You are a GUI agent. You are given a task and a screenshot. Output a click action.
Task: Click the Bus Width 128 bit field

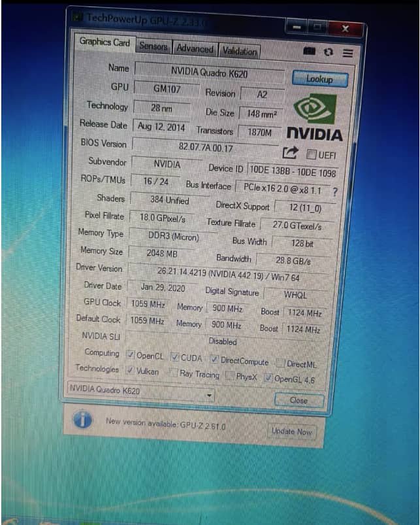(302, 243)
